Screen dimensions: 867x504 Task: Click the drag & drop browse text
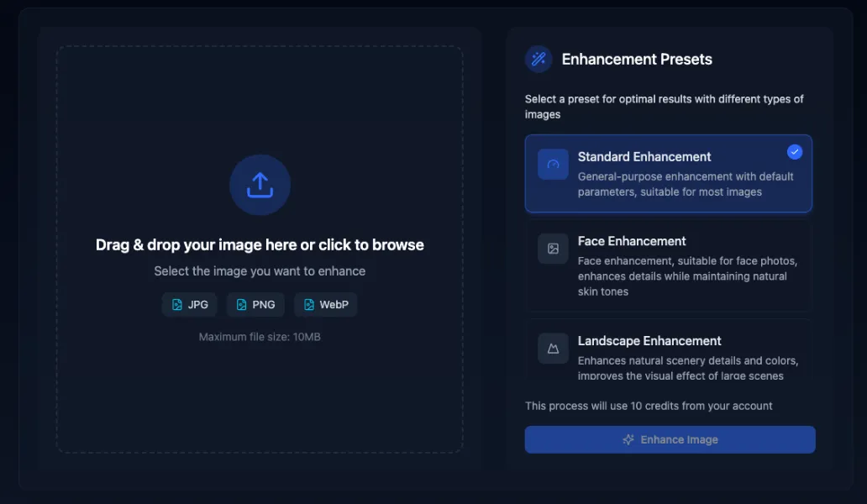(x=260, y=245)
